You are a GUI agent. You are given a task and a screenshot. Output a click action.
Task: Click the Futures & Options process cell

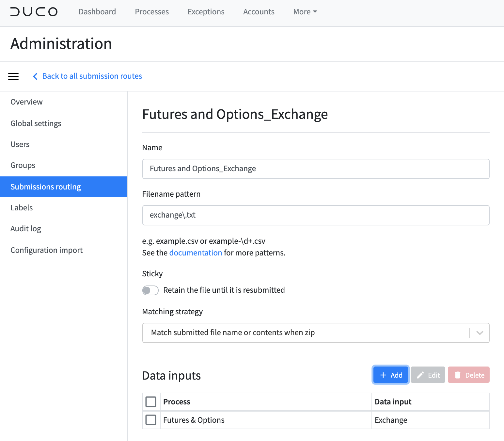click(x=266, y=420)
